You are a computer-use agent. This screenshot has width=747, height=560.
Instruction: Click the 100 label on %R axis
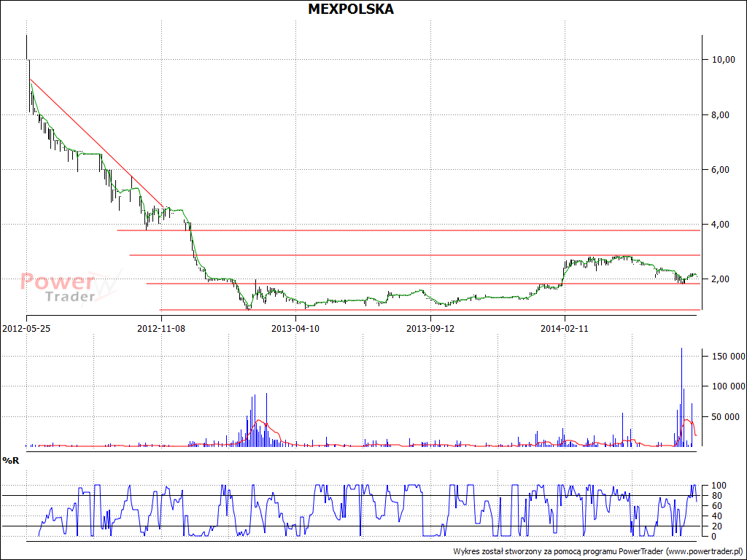pos(718,485)
